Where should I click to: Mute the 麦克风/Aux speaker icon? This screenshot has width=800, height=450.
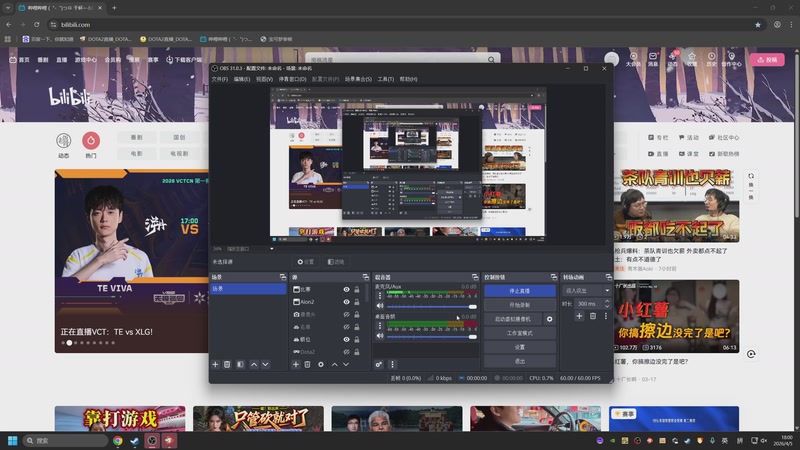click(x=380, y=306)
